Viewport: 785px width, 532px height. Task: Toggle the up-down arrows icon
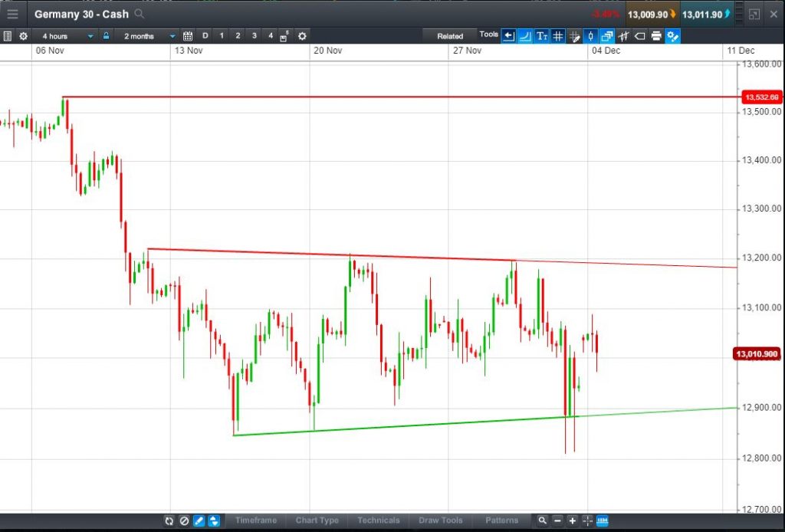coord(214,521)
